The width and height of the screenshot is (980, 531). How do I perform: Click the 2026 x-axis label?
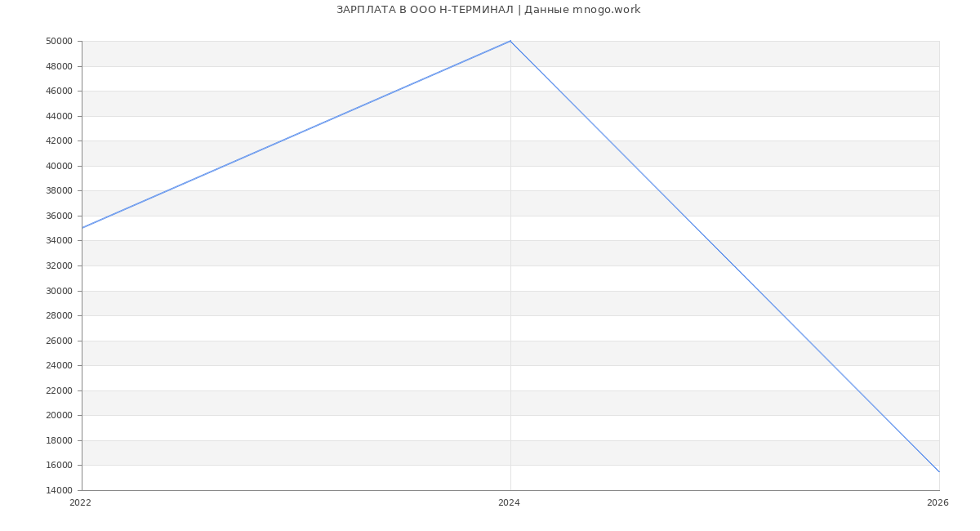(x=938, y=502)
